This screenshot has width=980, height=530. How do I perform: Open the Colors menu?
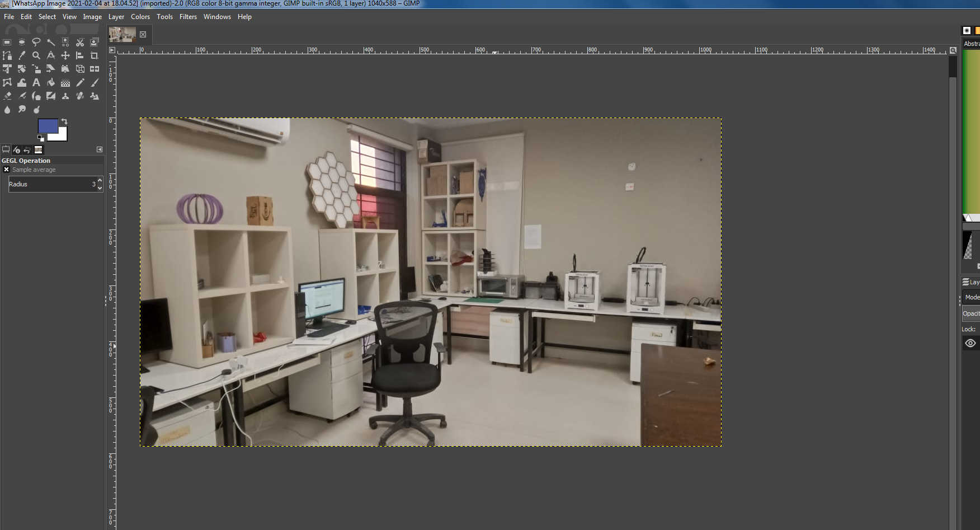click(x=140, y=17)
